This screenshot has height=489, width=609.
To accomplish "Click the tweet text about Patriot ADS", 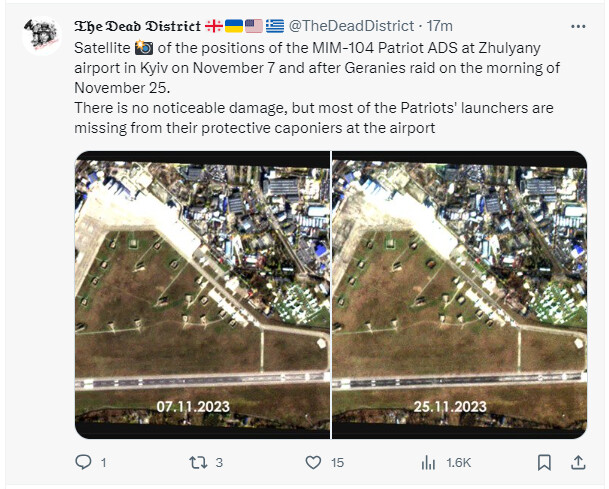I will pos(317,88).
